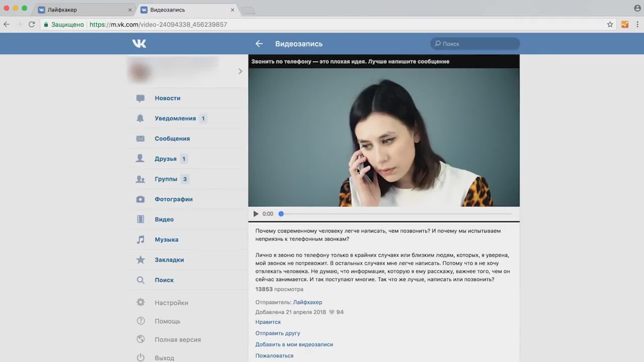Click the Уведомления bell icon
The height and width of the screenshot is (362, 644).
pos(140,118)
